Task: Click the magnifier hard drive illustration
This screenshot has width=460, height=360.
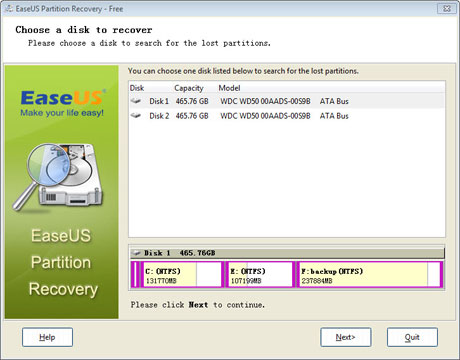Action: pos(58,177)
